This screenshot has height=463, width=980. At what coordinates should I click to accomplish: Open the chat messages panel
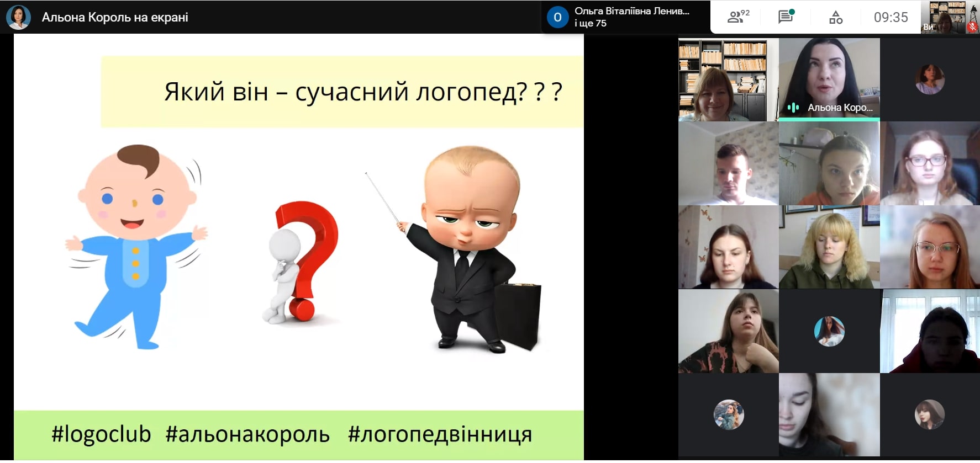786,17
